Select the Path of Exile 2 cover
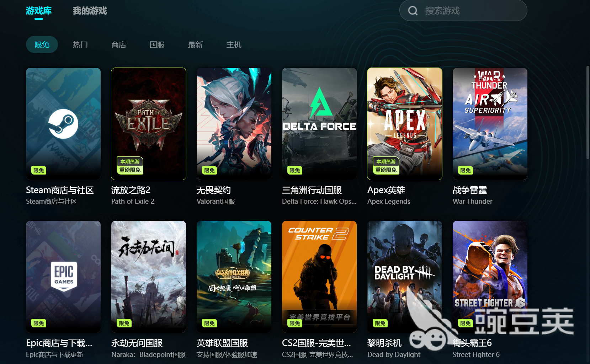 (149, 124)
